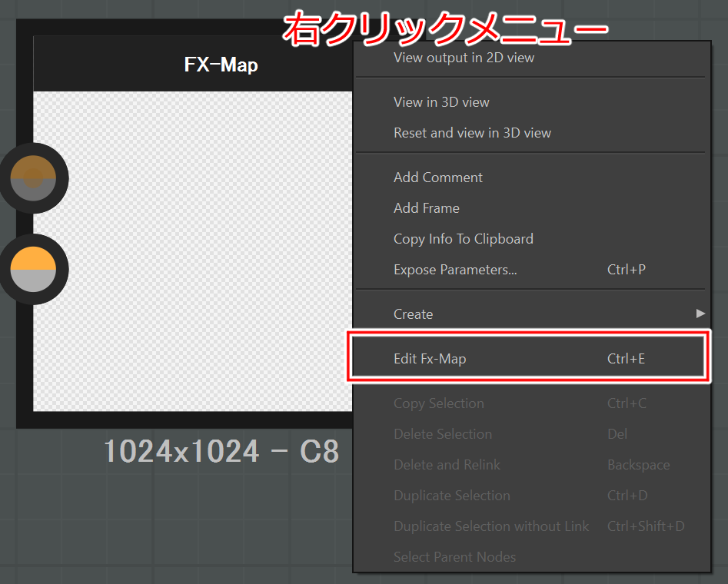Click Duplicate Selection without Link entry
728x584 pixels.
point(530,526)
